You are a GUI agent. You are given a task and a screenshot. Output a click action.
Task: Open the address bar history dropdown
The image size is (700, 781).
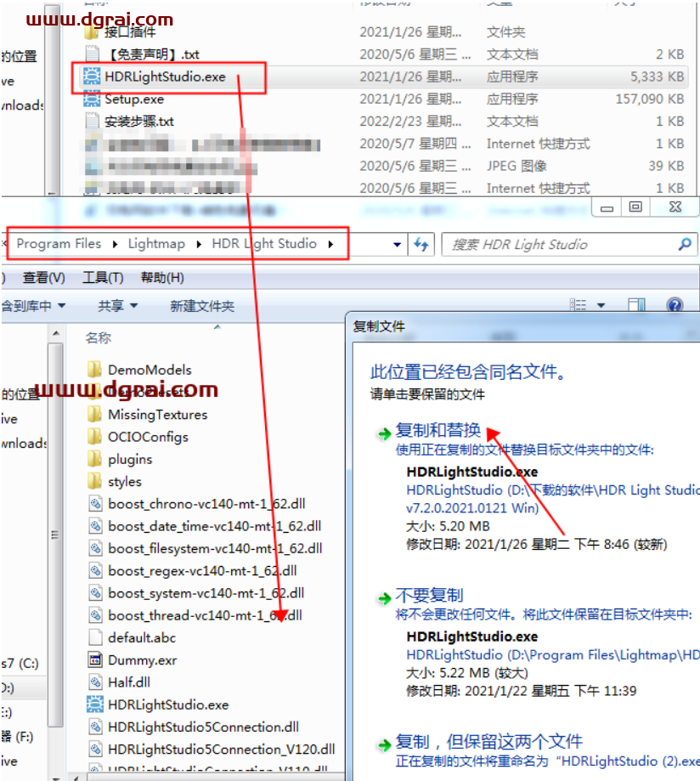397,245
